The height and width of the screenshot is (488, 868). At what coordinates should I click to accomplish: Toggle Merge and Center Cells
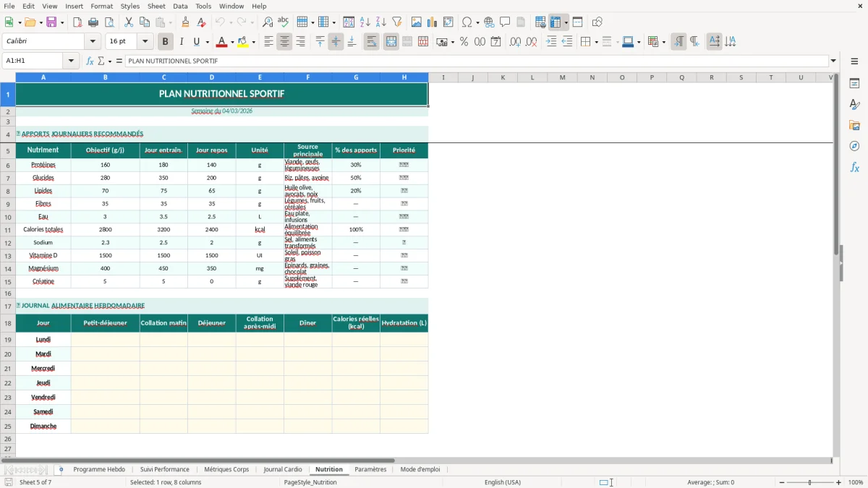[x=391, y=42]
